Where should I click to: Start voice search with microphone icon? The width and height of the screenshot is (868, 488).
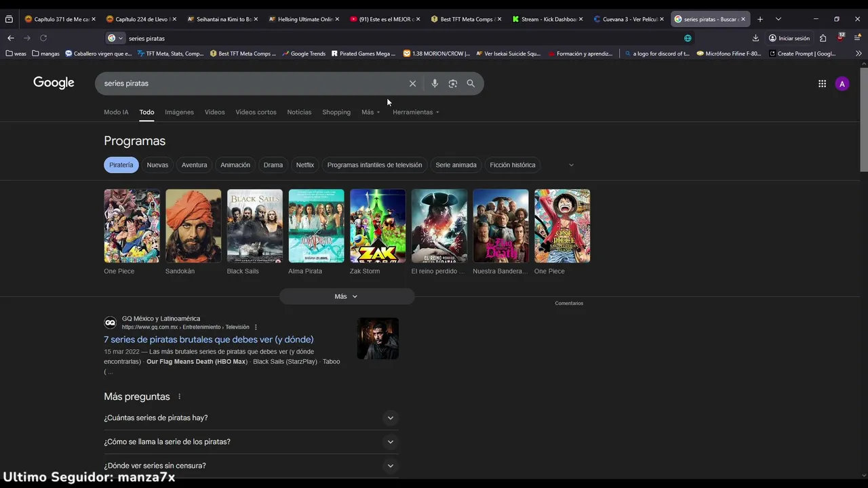pyautogui.click(x=435, y=83)
